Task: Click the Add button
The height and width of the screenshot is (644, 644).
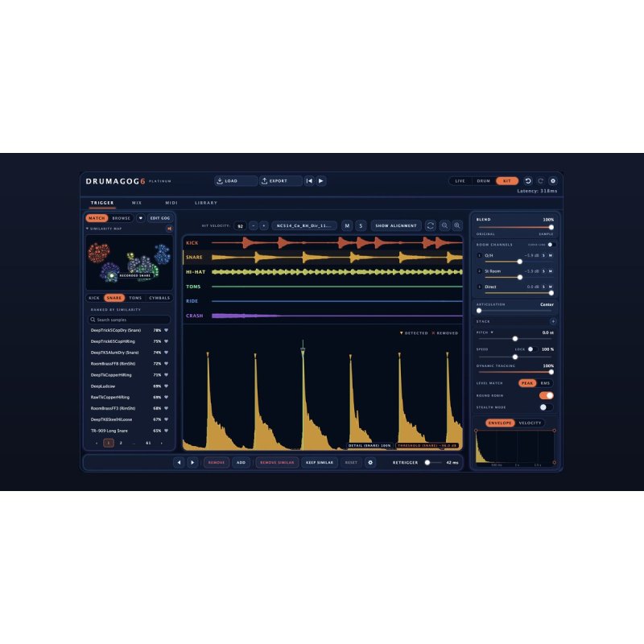Action: click(241, 462)
